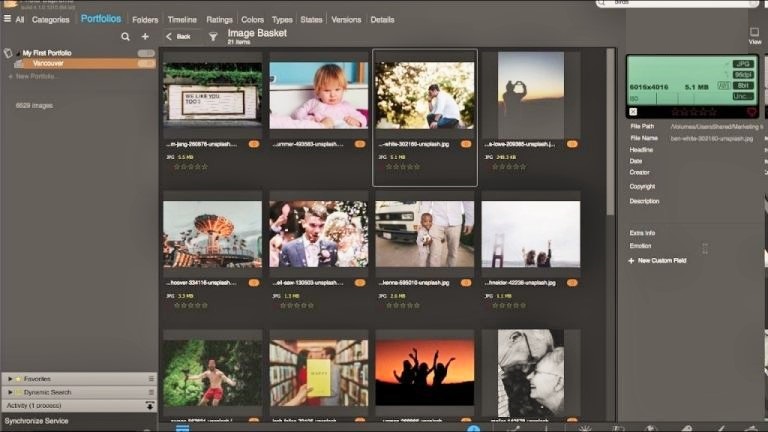Viewport: 768px width, 432px height.
Task: Open the Folders tab
Action: pyautogui.click(x=145, y=20)
